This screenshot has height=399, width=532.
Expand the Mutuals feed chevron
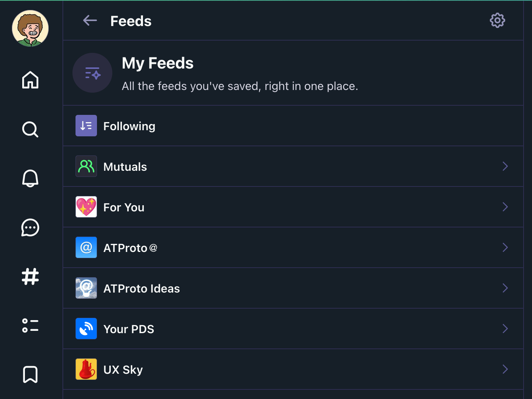[x=505, y=166]
